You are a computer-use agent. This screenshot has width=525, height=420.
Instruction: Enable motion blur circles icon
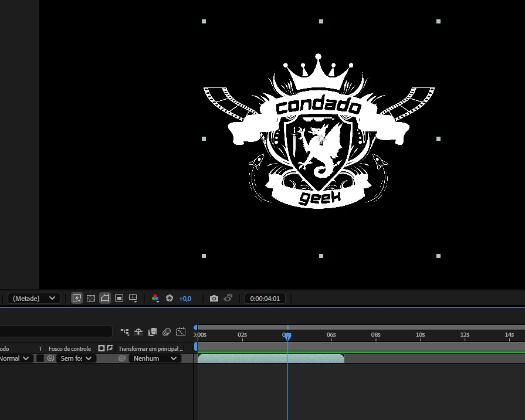167,332
